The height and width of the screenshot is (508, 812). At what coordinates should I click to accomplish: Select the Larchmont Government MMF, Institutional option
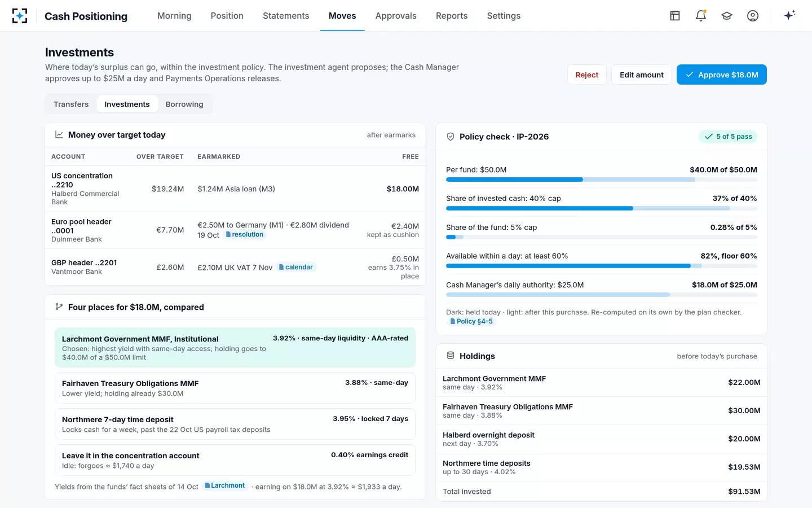(x=235, y=348)
